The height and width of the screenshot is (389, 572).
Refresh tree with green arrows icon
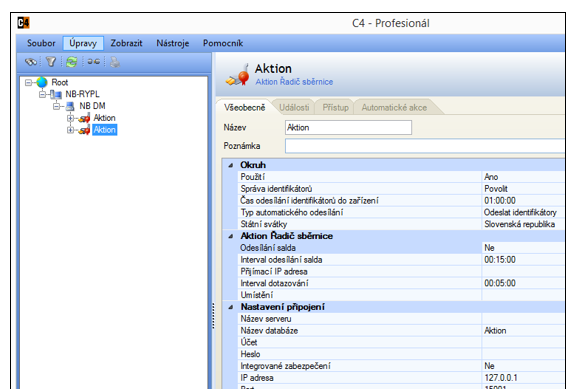(72, 62)
